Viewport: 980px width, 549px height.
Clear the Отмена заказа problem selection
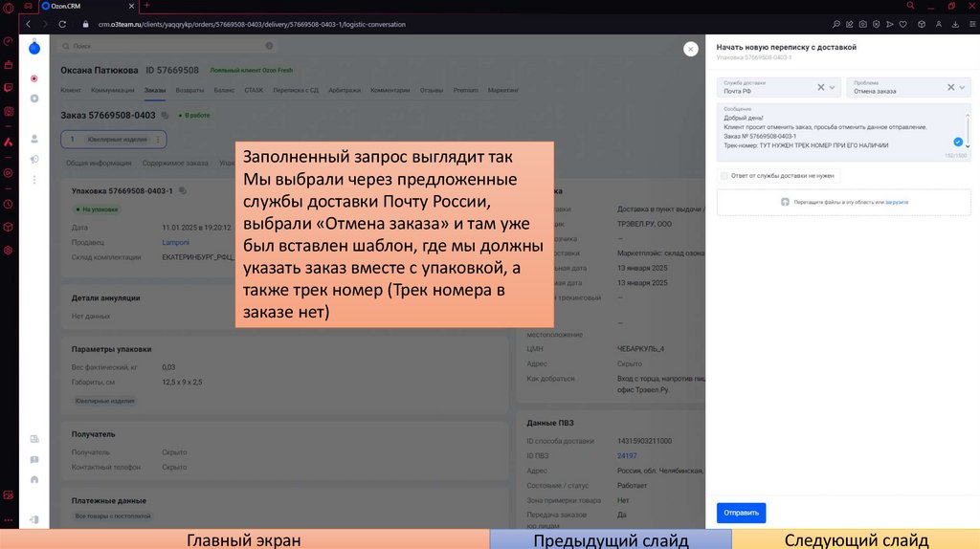coord(950,87)
